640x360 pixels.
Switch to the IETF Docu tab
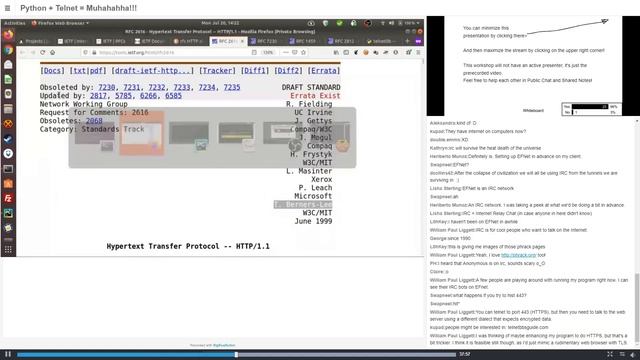click(150, 41)
